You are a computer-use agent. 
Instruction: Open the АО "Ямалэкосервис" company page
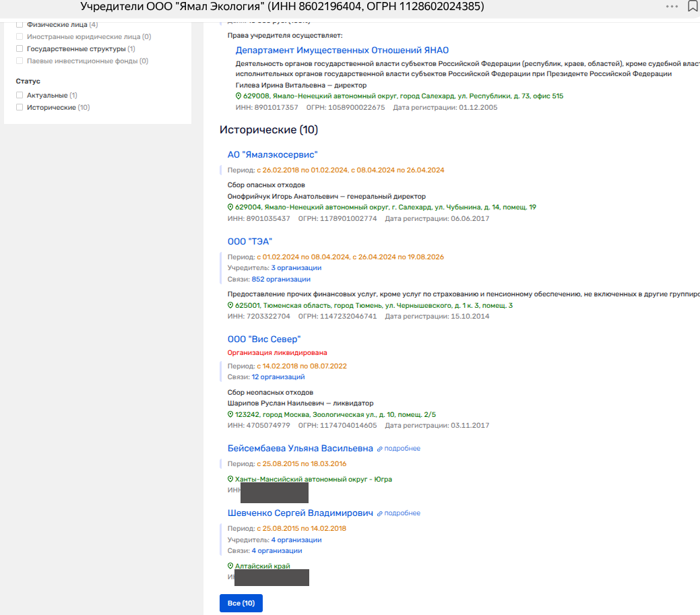272,155
